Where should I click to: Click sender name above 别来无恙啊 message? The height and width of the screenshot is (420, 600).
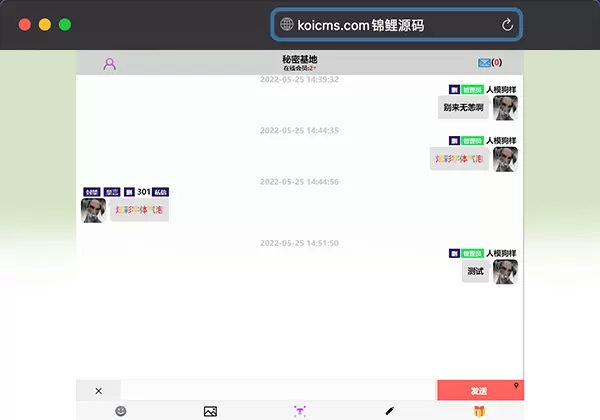click(501, 90)
